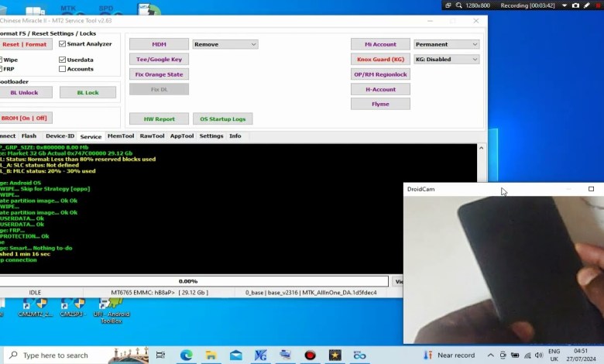This screenshot has width=604, height=364.
Task: Disable the Smart Analyzer checkbox
Action: click(63, 44)
